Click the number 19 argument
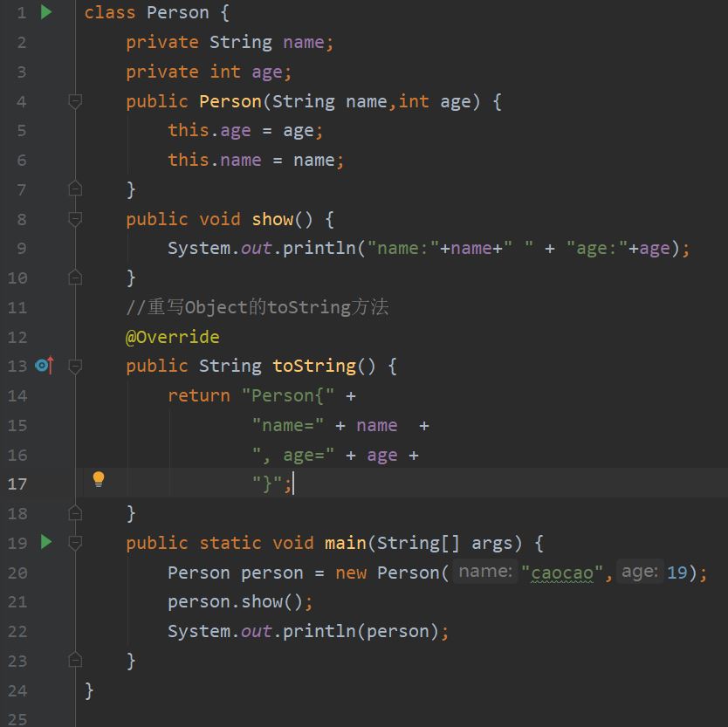 click(x=676, y=573)
